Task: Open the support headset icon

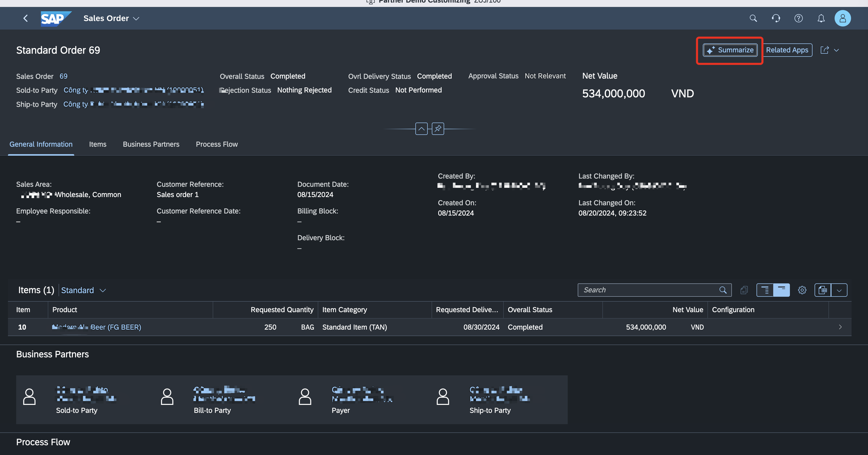Action: pyautogui.click(x=776, y=18)
